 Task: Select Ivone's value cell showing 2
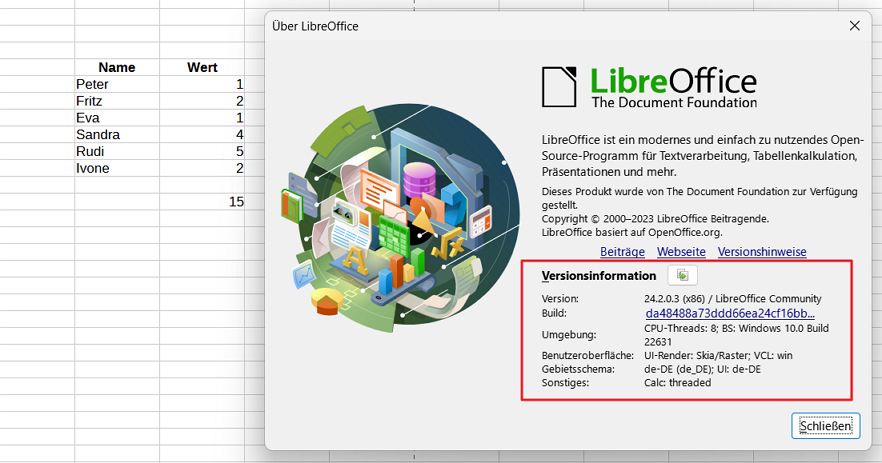tap(202, 168)
